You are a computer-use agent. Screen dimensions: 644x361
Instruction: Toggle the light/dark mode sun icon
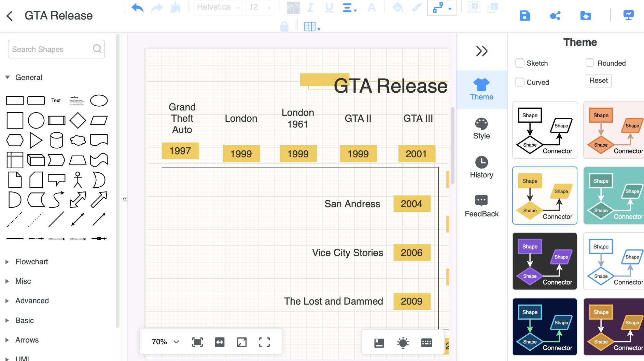click(x=403, y=343)
